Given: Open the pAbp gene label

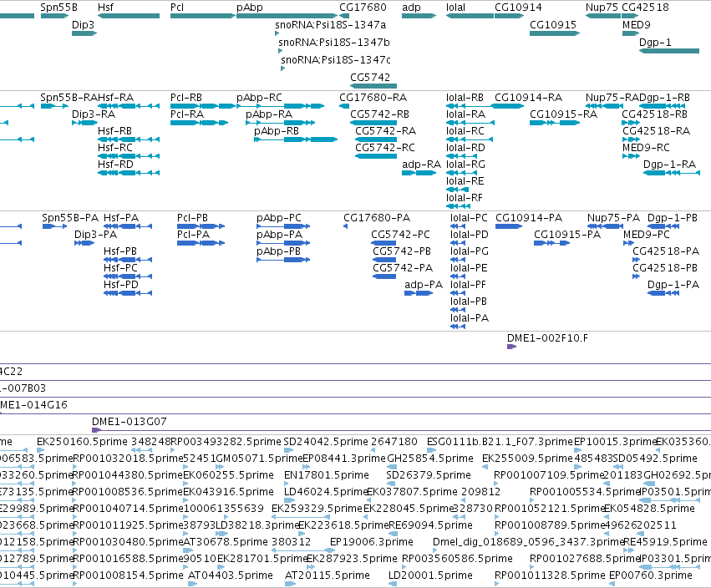Looking at the screenshot, I should [250, 8].
